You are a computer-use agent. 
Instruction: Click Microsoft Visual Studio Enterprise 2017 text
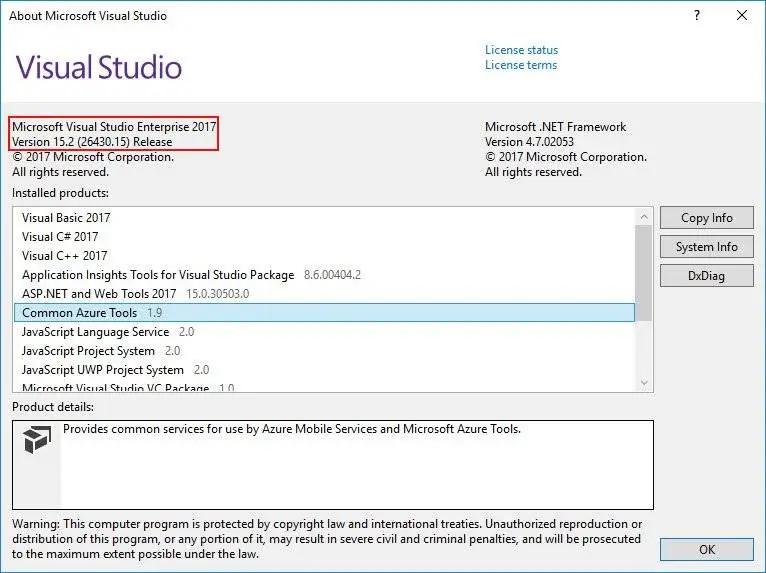point(114,127)
